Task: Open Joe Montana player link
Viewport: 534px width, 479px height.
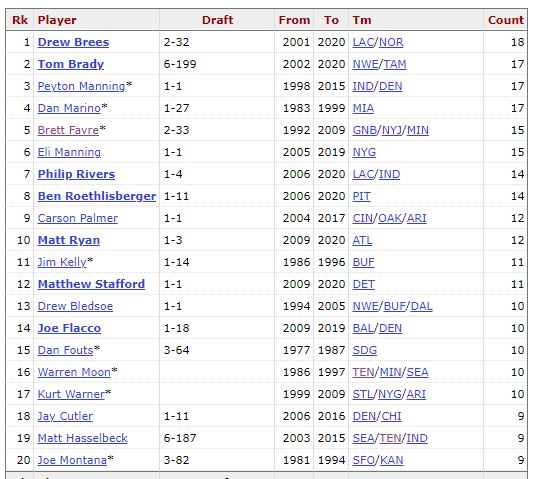Action: coord(72,460)
